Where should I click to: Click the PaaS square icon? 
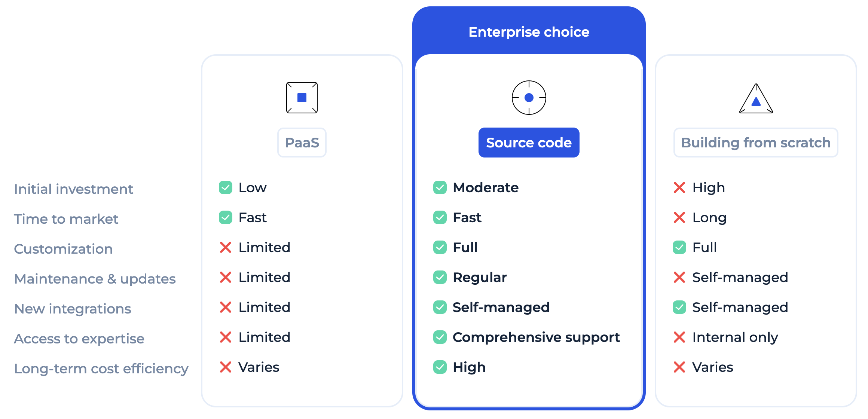tap(302, 98)
